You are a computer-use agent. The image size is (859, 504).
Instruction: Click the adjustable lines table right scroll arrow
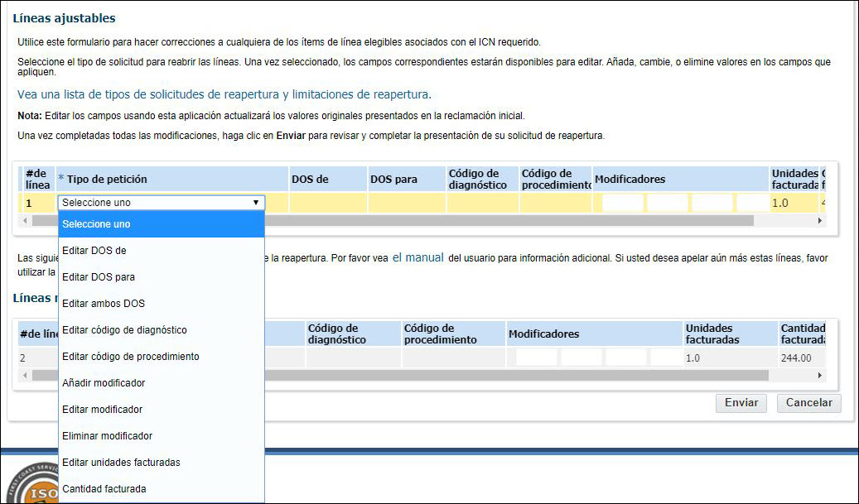pos(820,220)
